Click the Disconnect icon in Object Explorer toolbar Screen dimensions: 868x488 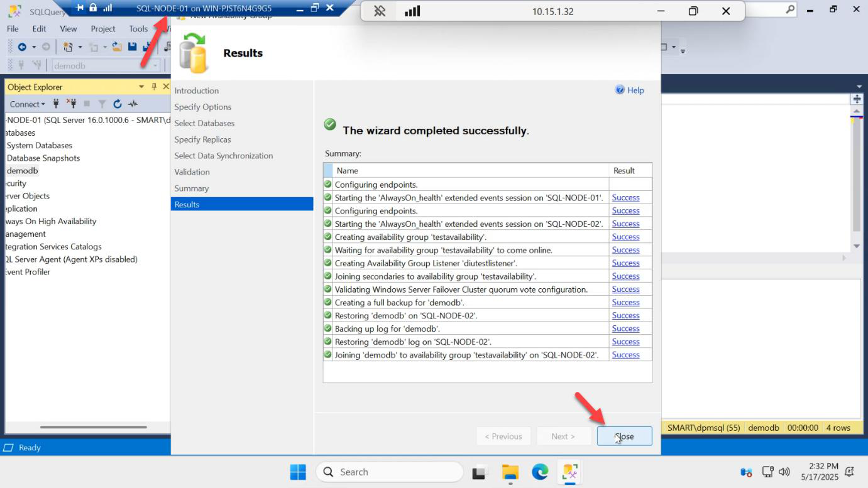pos(71,104)
